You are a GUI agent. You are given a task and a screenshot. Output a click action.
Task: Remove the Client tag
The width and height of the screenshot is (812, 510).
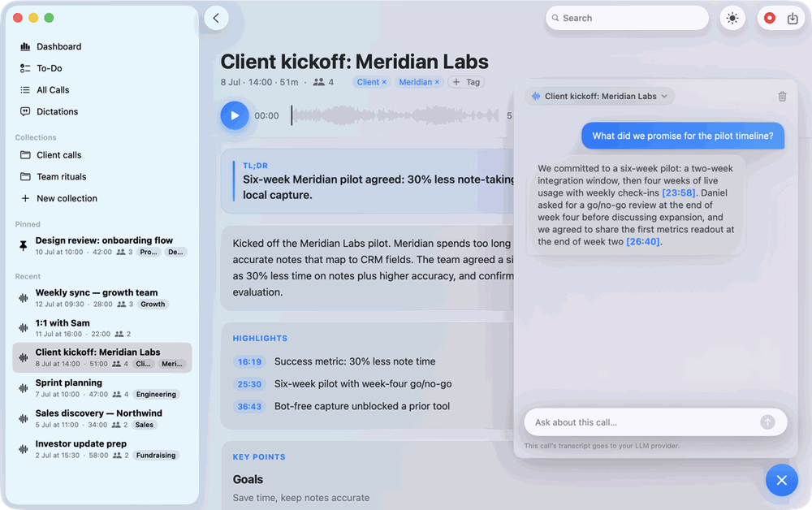(384, 82)
